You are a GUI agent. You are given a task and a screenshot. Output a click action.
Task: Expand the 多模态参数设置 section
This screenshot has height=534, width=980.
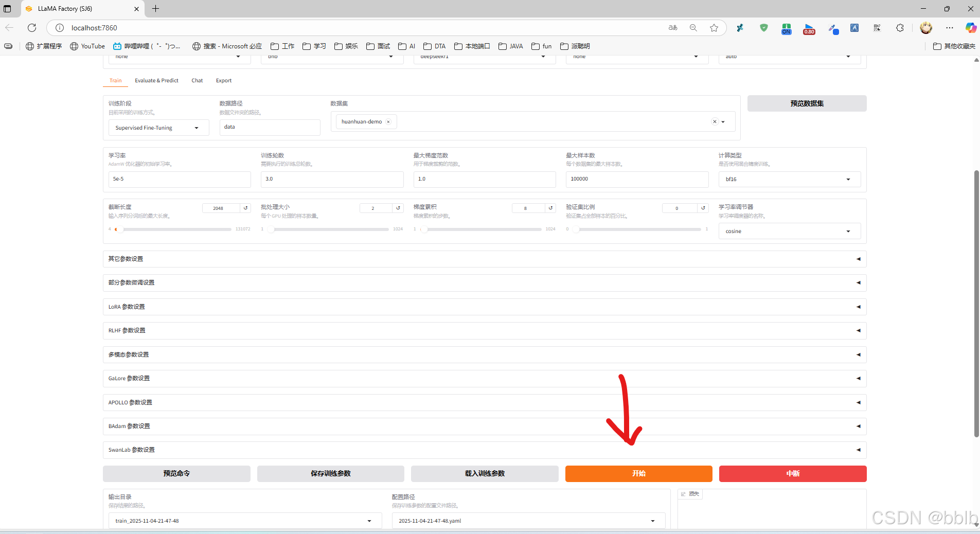(485, 354)
